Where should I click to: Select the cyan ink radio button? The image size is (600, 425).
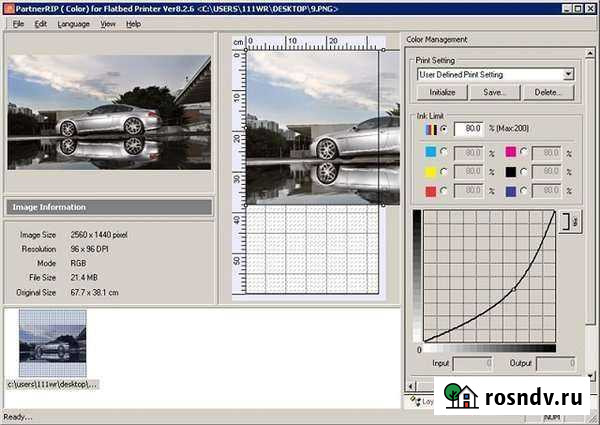click(x=443, y=152)
